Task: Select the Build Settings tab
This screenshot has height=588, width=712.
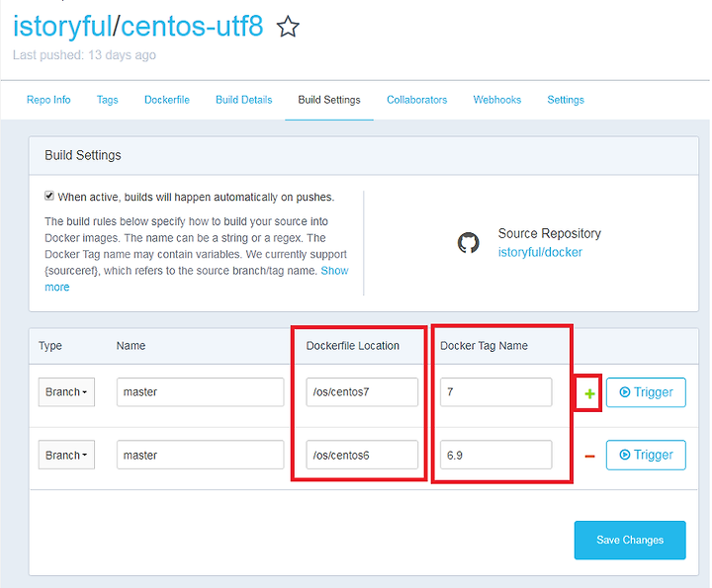Action: (329, 100)
